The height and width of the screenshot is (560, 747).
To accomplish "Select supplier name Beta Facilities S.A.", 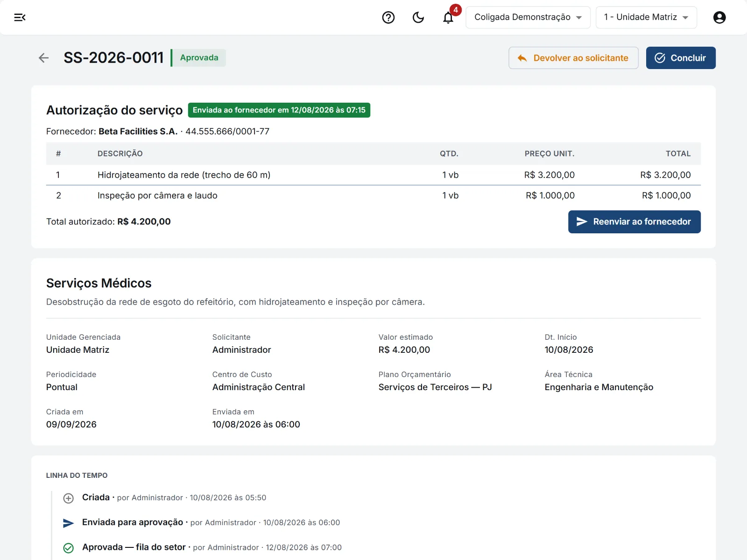I will tap(138, 132).
